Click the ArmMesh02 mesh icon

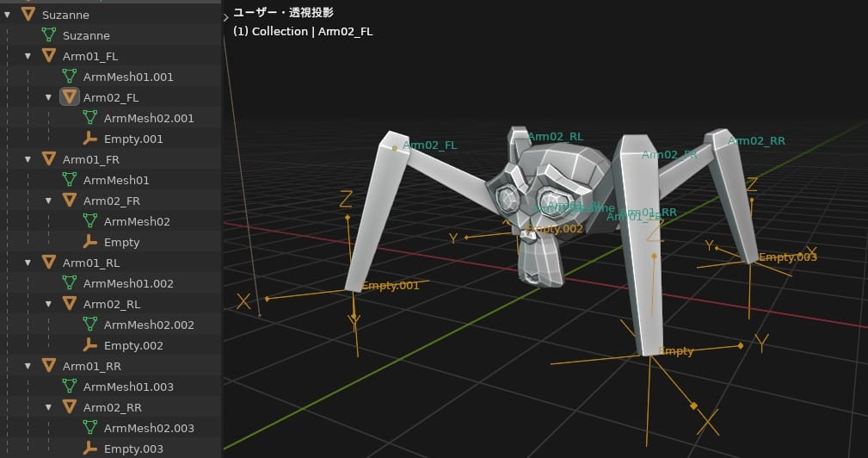tap(89, 221)
